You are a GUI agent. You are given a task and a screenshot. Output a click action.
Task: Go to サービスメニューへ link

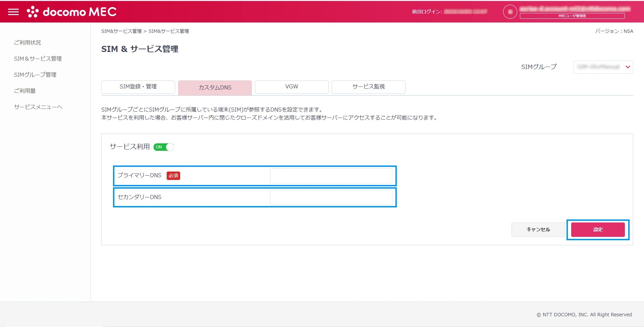click(x=38, y=107)
